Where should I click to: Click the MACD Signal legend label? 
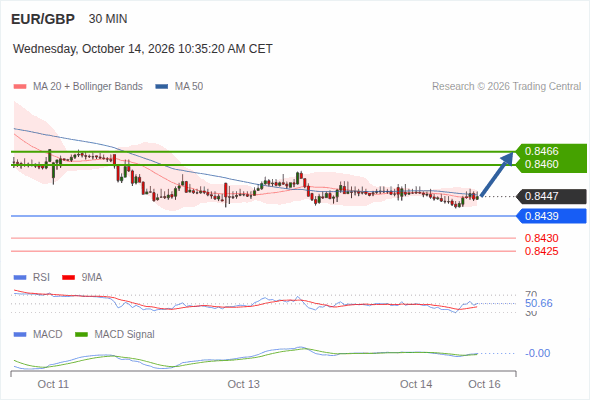125,335
